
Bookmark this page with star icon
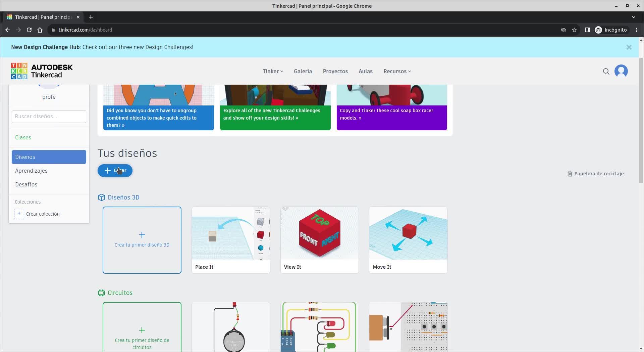[574, 30]
